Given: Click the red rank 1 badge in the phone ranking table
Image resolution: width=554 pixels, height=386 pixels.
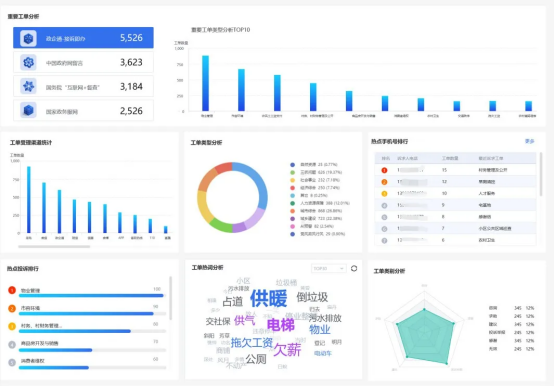Looking at the screenshot, I should (x=384, y=170).
